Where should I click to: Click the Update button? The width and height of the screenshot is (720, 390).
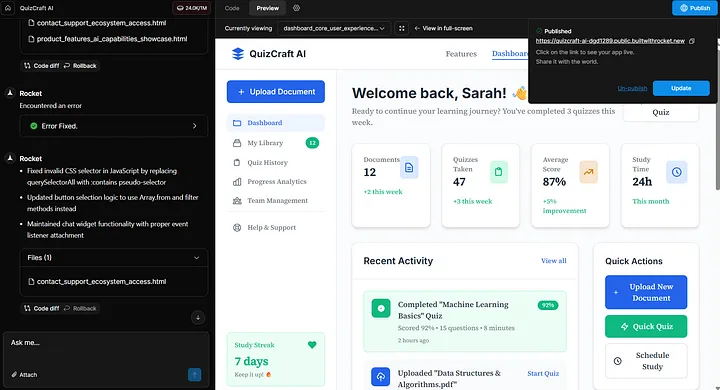click(681, 88)
